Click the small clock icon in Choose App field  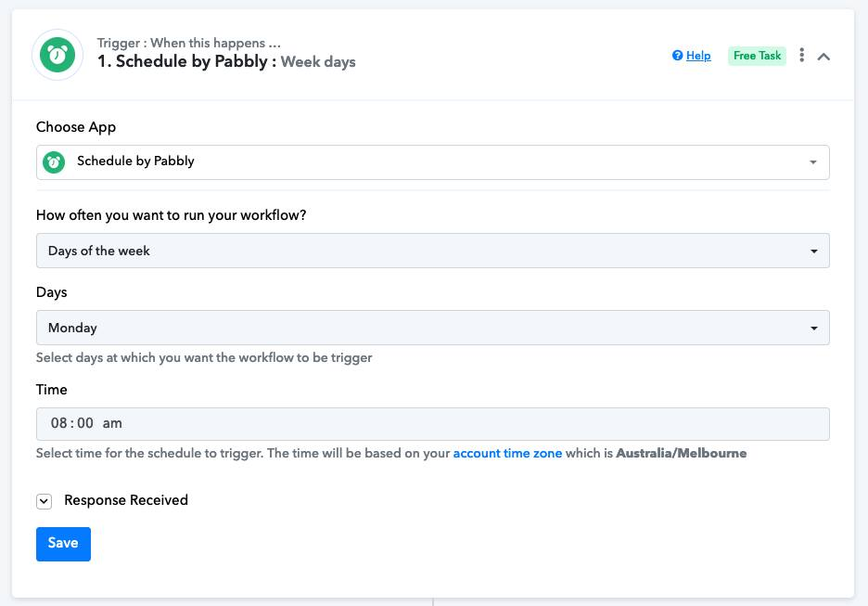[54, 162]
